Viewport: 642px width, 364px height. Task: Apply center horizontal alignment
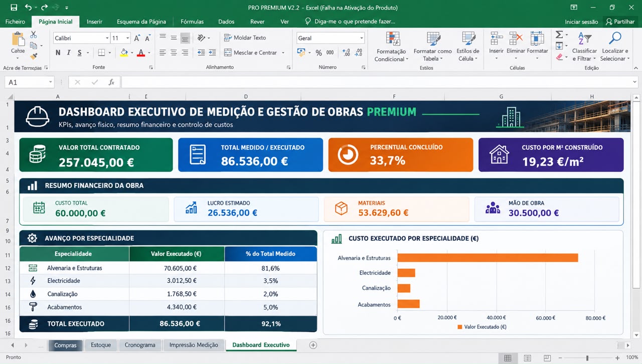174,53
